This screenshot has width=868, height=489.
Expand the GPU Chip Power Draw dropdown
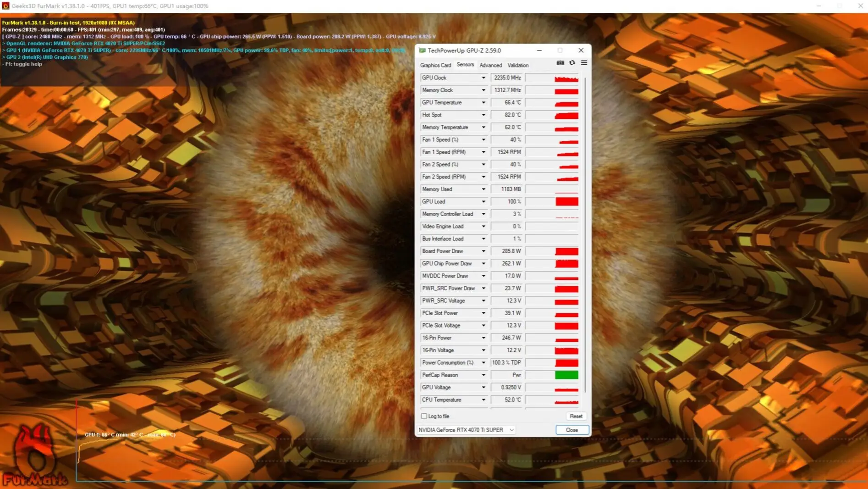[483, 264]
